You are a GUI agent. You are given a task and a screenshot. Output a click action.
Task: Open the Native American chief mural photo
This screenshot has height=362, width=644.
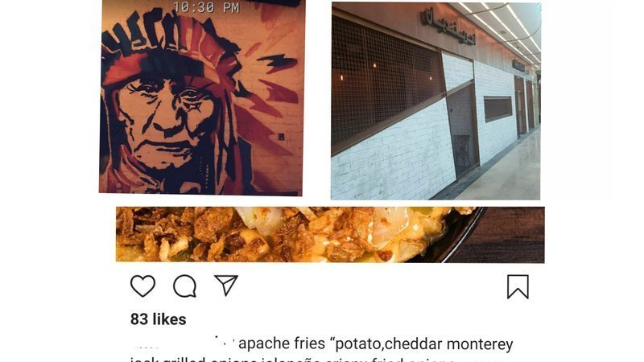pos(202,97)
